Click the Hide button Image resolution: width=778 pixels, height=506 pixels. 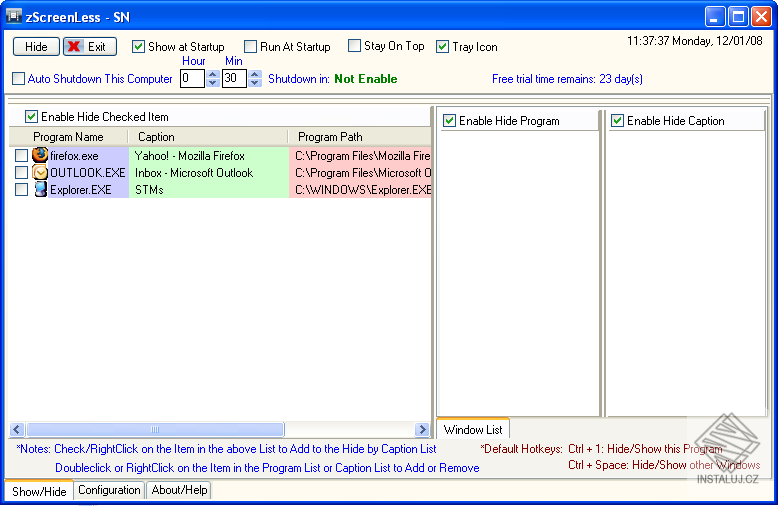(36, 47)
